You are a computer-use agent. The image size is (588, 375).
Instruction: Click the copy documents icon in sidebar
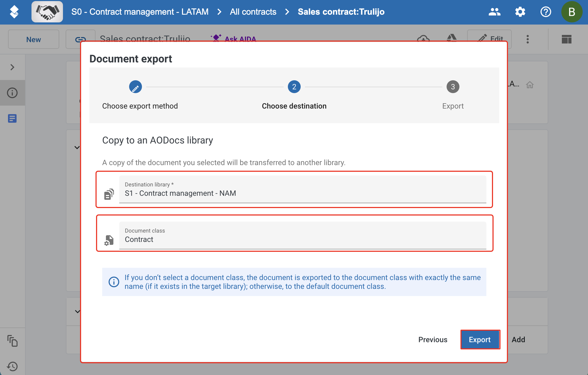[x=12, y=341]
